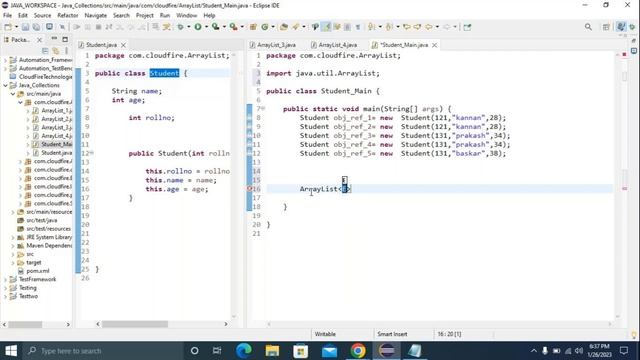Select ArrayList_2.java in Package Explorer

point(52,119)
